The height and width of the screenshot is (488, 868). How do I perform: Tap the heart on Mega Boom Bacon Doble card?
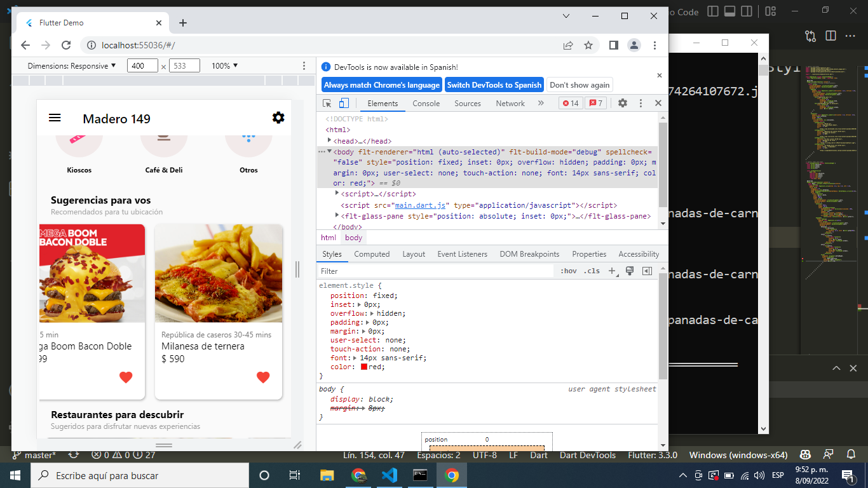coord(126,377)
